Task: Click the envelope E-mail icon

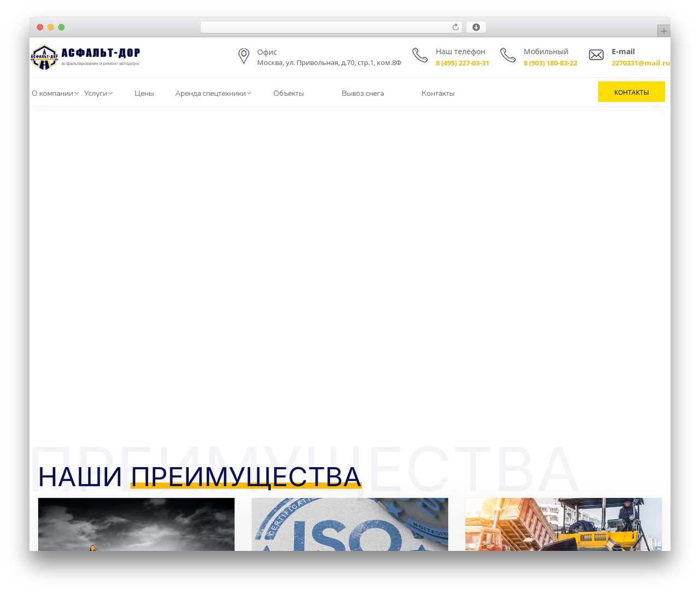Action: click(x=596, y=55)
